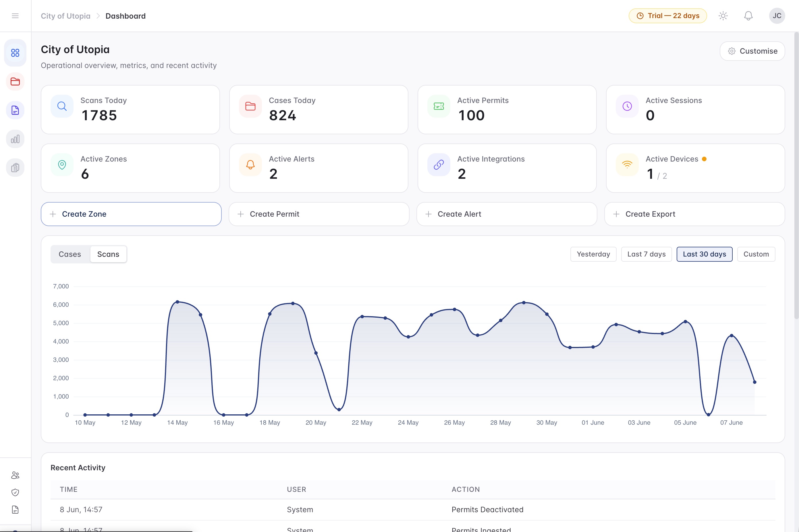Image resolution: width=799 pixels, height=532 pixels.
Task: Click the plus icon on Create Zone
Action: click(53, 214)
